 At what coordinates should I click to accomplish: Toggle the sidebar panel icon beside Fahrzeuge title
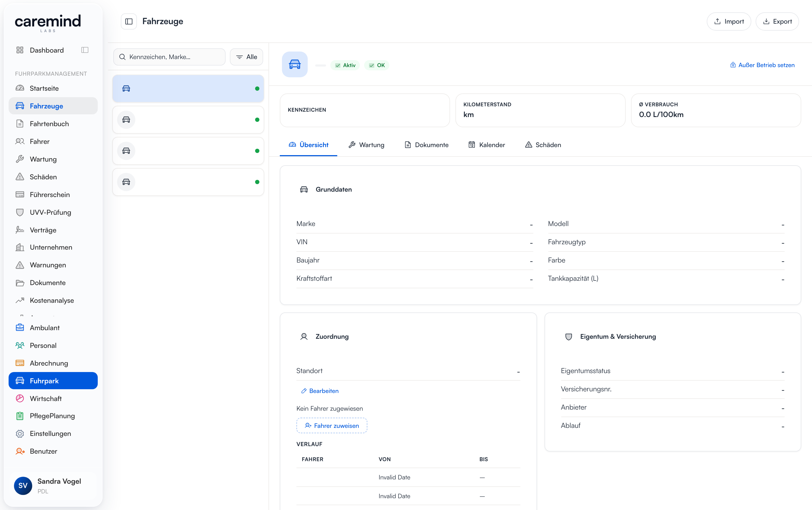(128, 21)
